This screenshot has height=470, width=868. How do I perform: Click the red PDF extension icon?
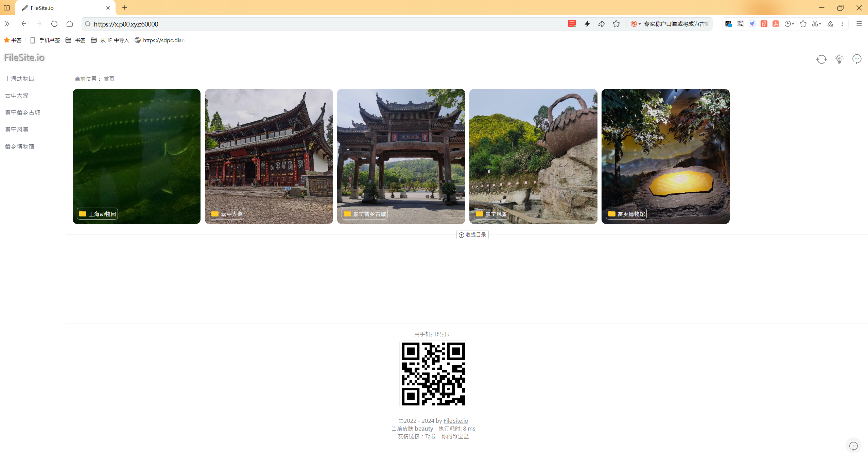pyautogui.click(x=776, y=24)
